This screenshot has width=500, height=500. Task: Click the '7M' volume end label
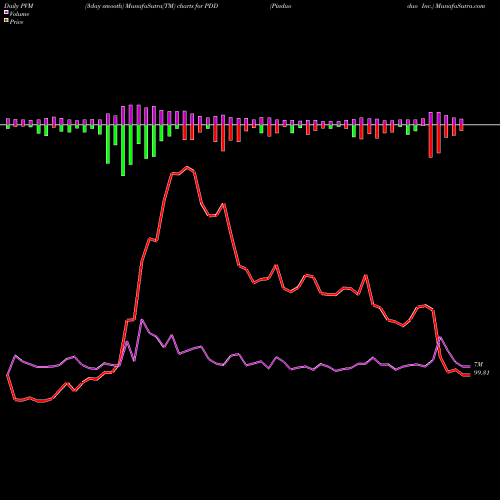click(x=478, y=365)
